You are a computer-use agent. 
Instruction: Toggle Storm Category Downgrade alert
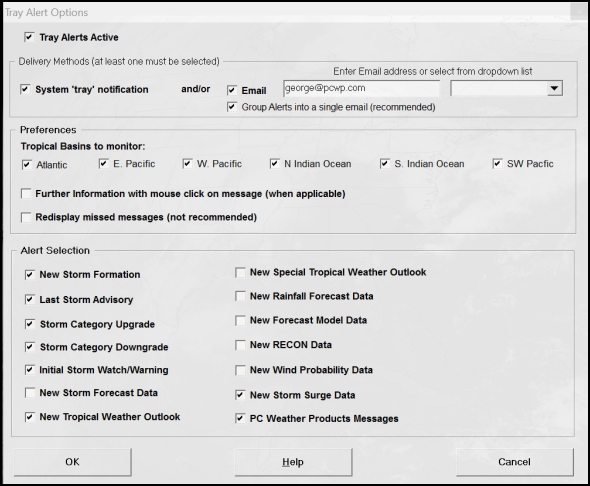30,347
